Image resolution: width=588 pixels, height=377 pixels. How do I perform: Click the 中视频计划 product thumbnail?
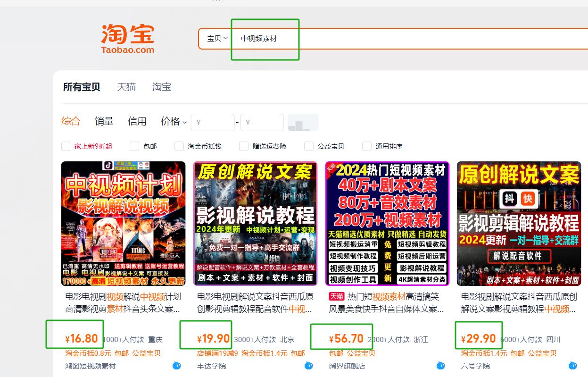(123, 223)
